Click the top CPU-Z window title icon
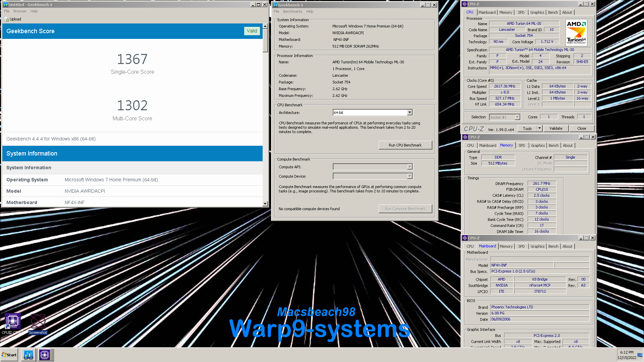Screen dimensions: 644x362 pos(465,4)
